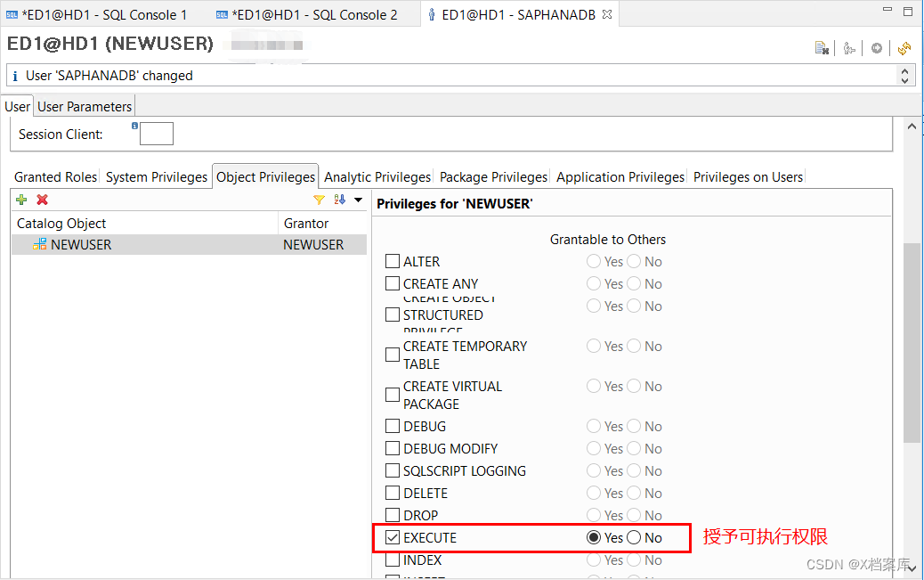Select Yes for EXECUTE grantable option

[x=594, y=537]
